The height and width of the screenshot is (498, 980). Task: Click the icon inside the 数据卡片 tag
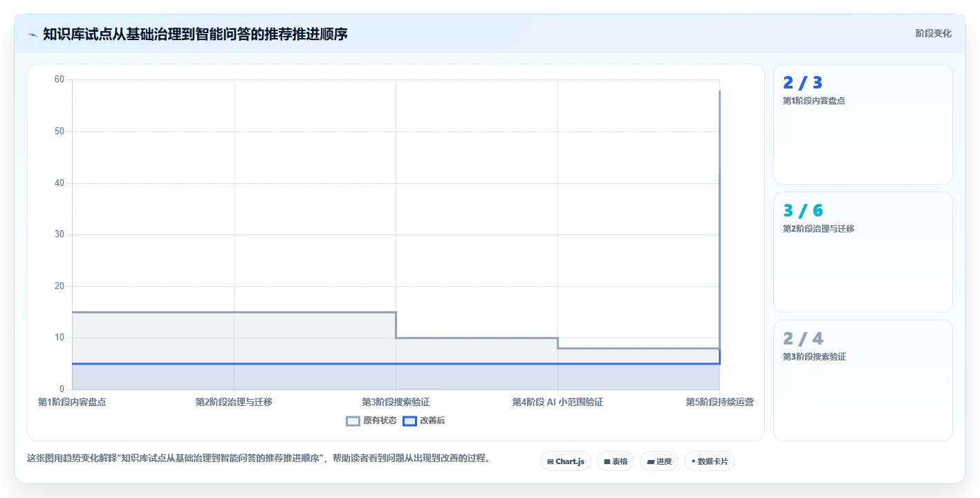pos(693,461)
